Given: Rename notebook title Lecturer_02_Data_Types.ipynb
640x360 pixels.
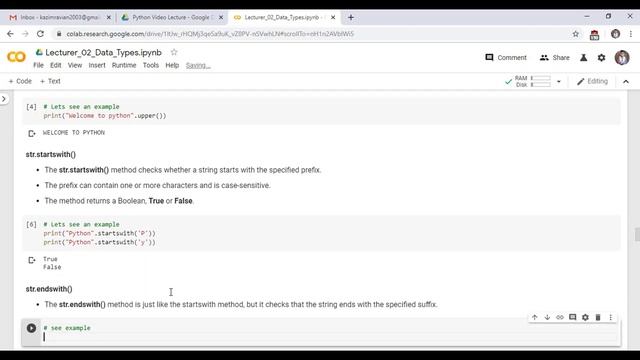Looking at the screenshot, I should pos(103,52).
